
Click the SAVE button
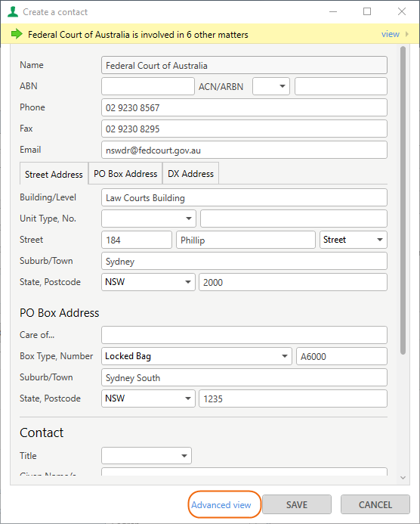(297, 504)
